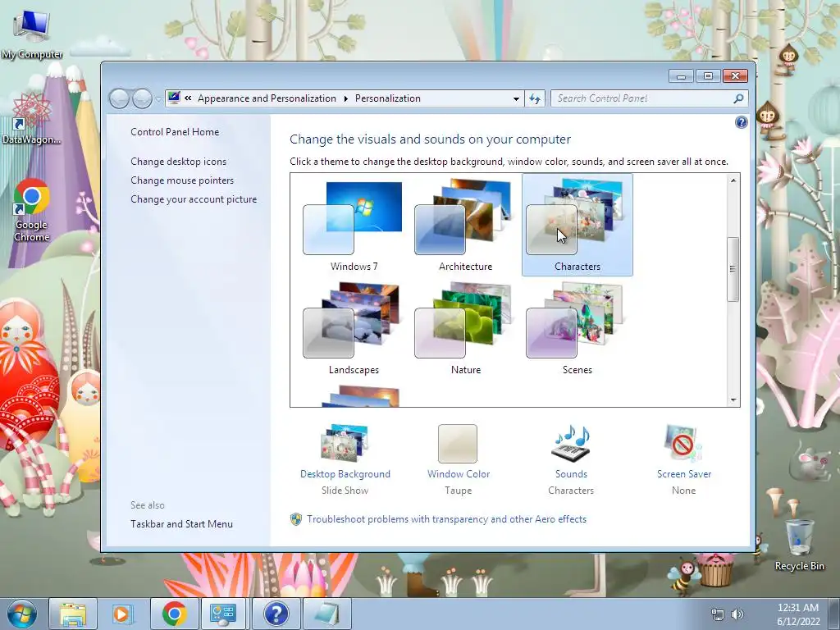
Task: Open the Help taskbar button
Action: (276, 614)
